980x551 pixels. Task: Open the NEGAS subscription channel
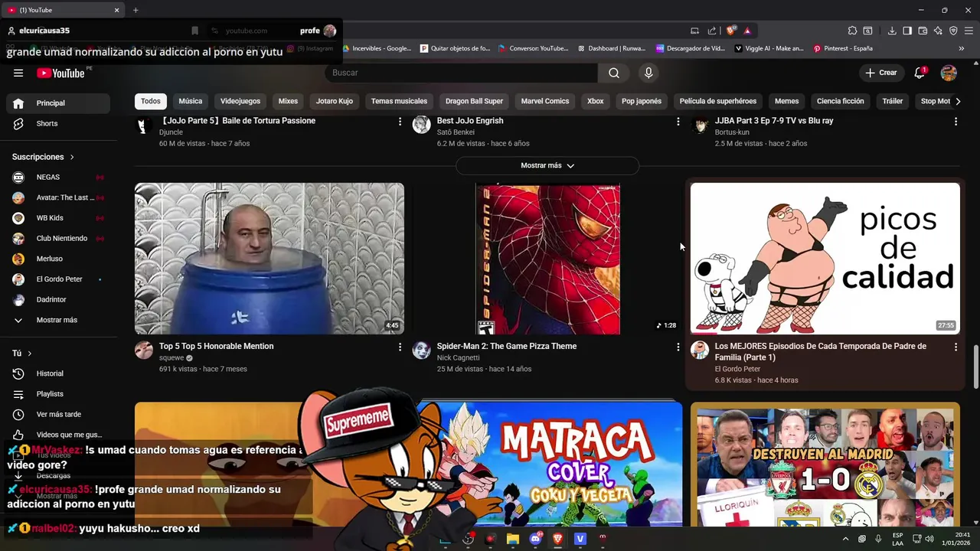coord(57,177)
